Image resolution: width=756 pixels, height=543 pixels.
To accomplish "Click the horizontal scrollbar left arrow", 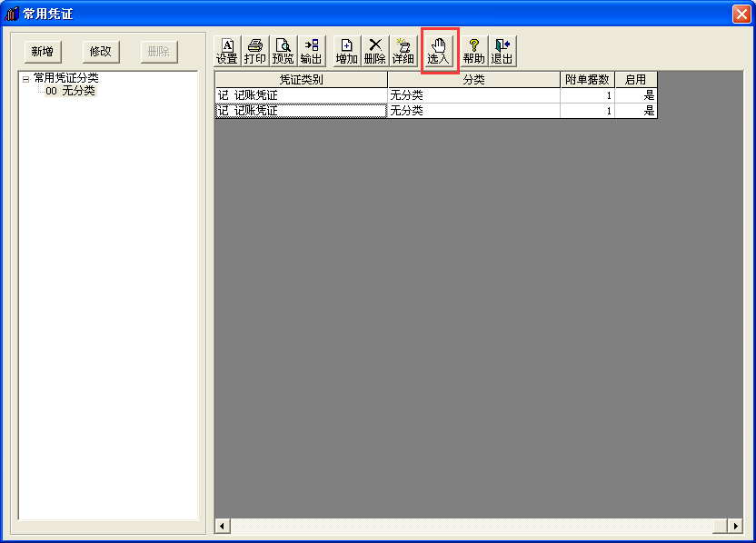I will (223, 526).
